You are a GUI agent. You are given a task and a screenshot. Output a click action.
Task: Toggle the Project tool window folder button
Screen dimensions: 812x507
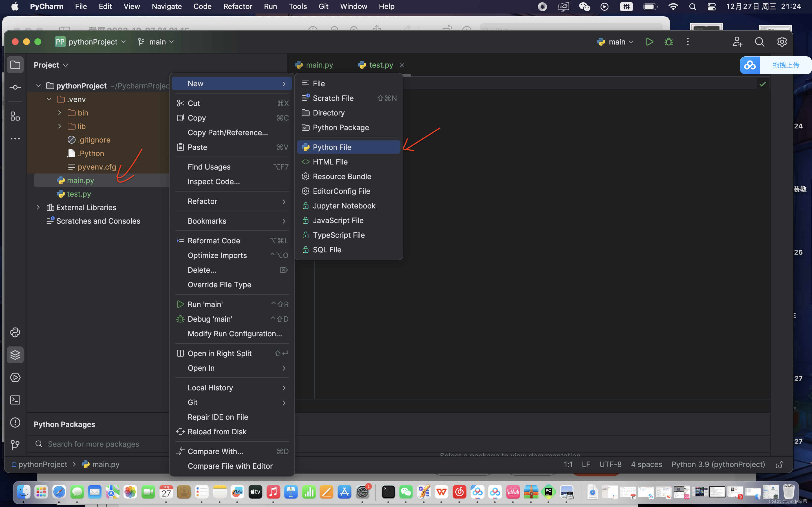(x=15, y=65)
